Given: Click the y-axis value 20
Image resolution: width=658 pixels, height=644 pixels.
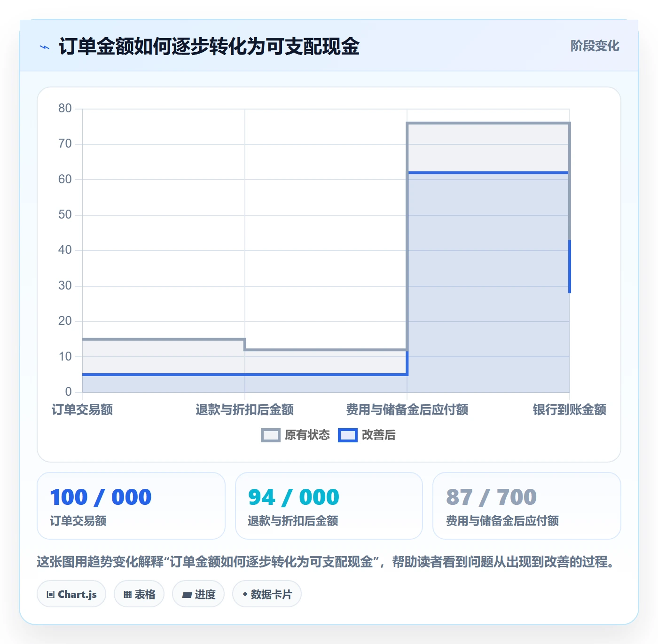Looking at the screenshot, I should tap(65, 321).
